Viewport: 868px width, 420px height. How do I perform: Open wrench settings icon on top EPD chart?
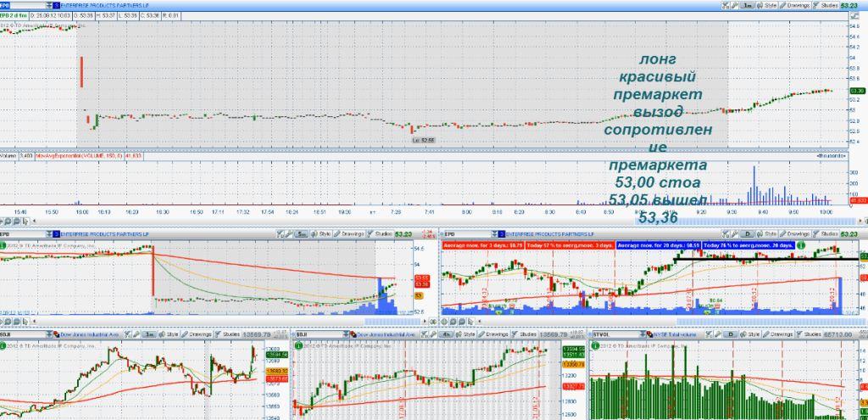point(734,5)
